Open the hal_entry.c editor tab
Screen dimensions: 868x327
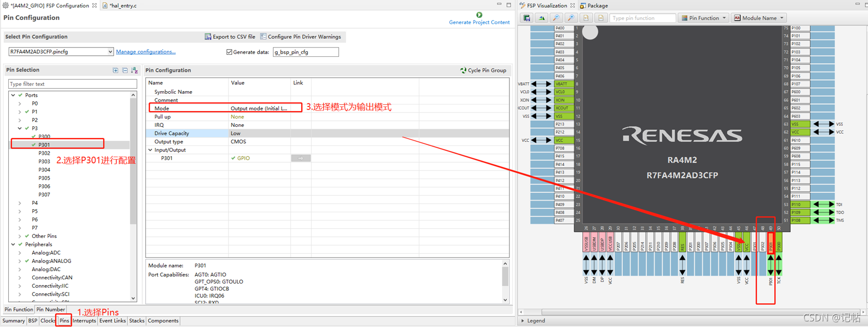click(120, 6)
